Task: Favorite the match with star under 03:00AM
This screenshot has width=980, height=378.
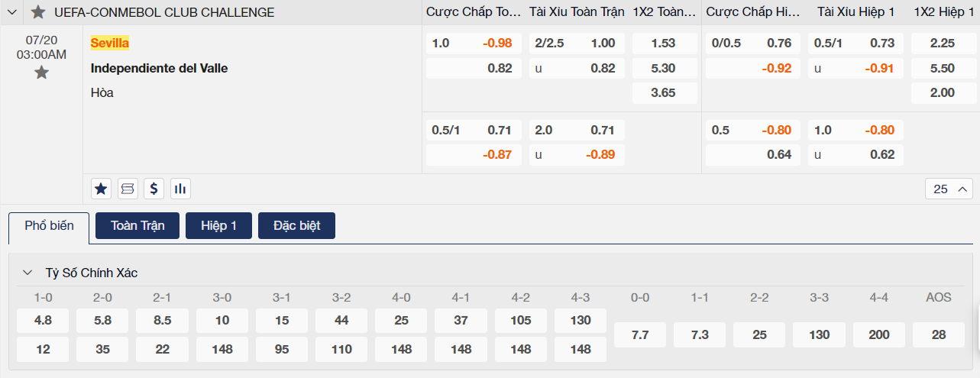Action: [41, 73]
